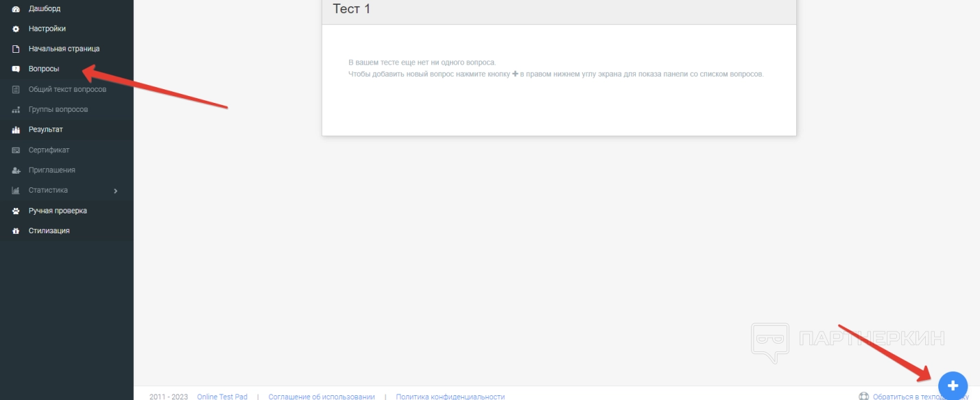Click the Начальная страница page icon

(16, 49)
